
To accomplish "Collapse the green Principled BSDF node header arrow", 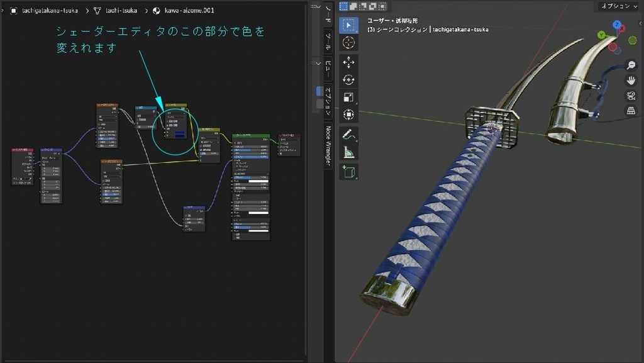I will coord(235,135).
